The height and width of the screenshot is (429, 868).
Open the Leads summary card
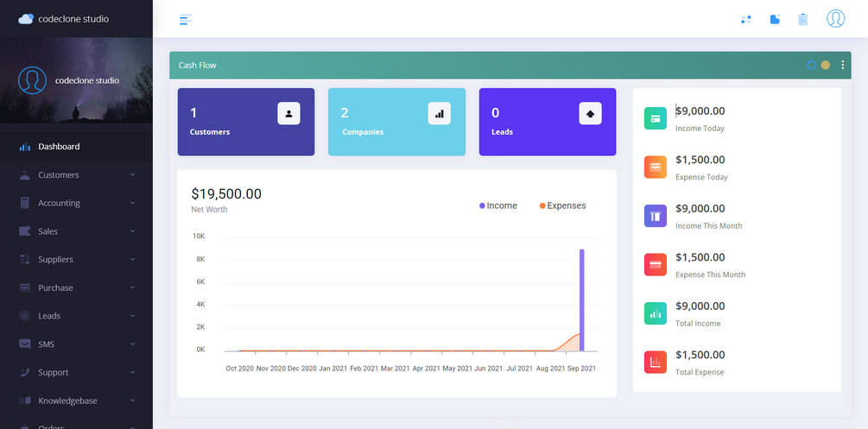pos(548,122)
